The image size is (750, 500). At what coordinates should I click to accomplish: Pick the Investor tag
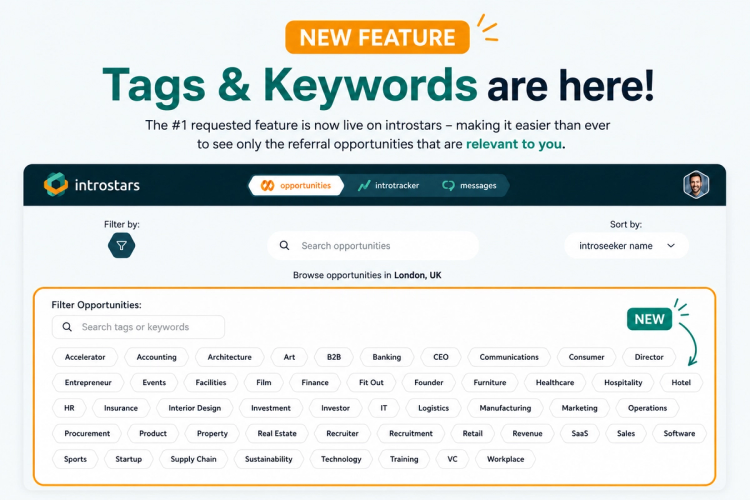click(335, 408)
